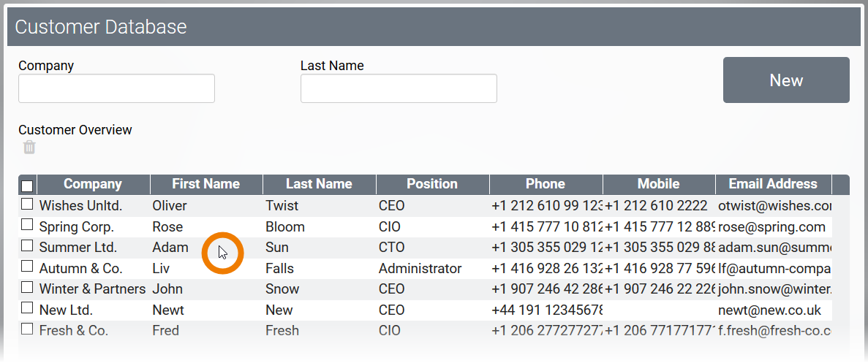Image resolution: width=868 pixels, height=363 pixels.
Task: Select the Spring Corp. row checkbox
Action: (27, 226)
